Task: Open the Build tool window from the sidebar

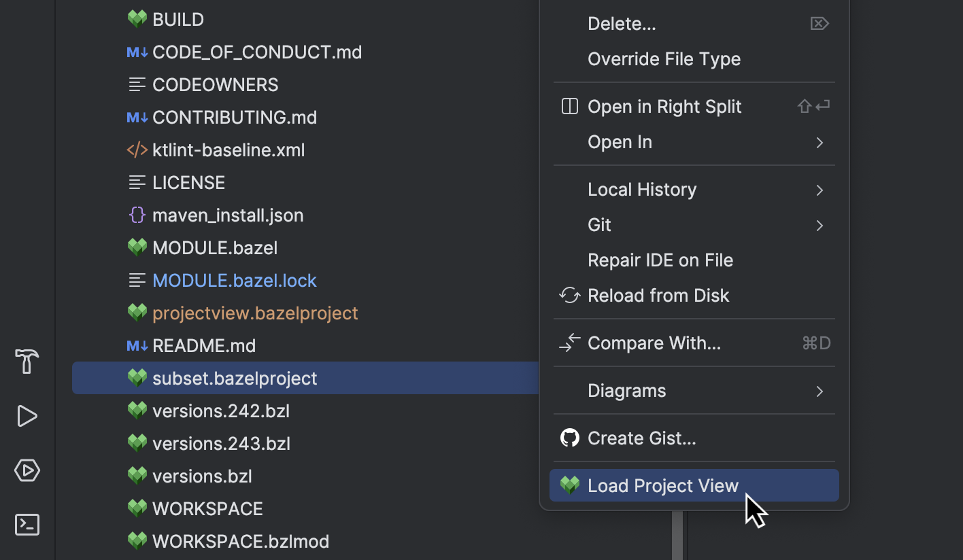Action: pos(26,362)
